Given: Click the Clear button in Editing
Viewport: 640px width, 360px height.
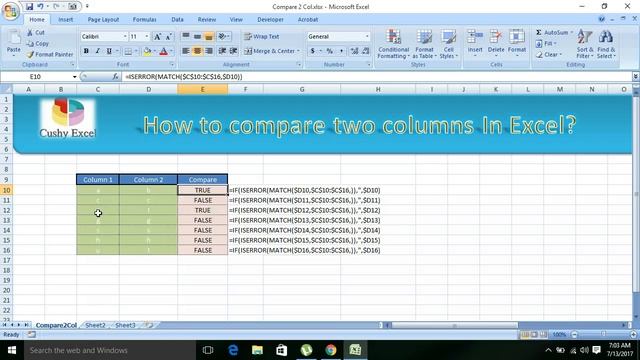Looking at the screenshot, I should coord(549,54).
